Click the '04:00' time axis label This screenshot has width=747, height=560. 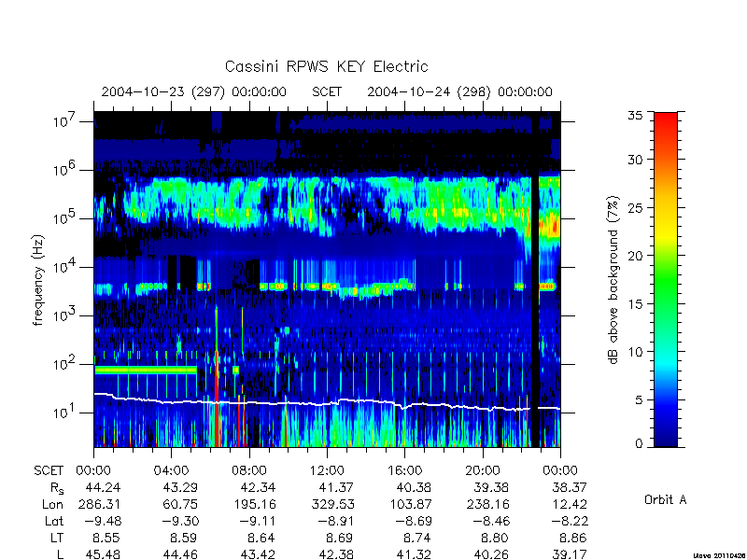(171, 470)
